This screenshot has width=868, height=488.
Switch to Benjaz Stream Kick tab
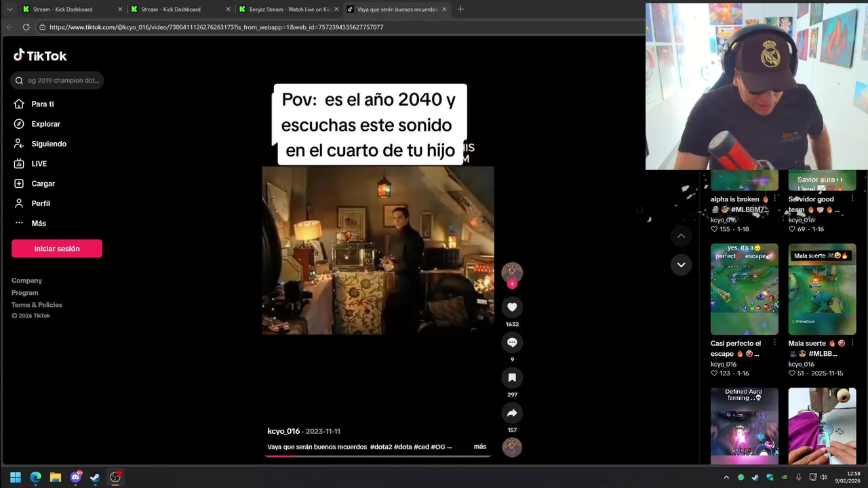(x=288, y=9)
